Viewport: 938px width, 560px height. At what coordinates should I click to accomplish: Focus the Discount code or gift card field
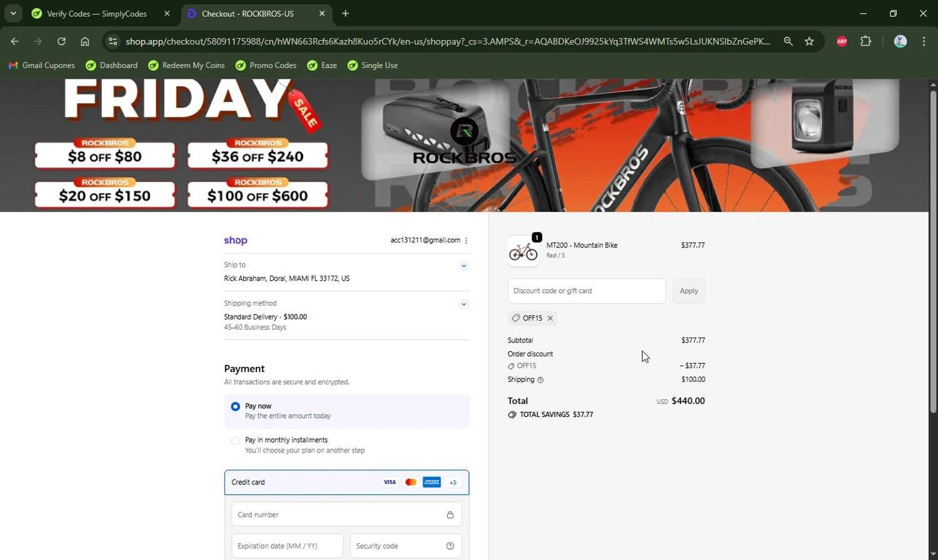tap(587, 291)
